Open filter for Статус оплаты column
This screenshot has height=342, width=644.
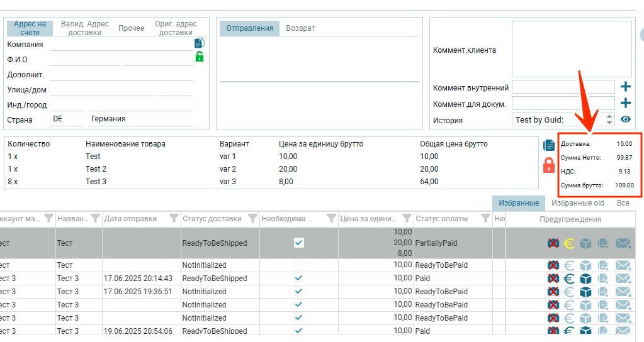[x=485, y=219]
